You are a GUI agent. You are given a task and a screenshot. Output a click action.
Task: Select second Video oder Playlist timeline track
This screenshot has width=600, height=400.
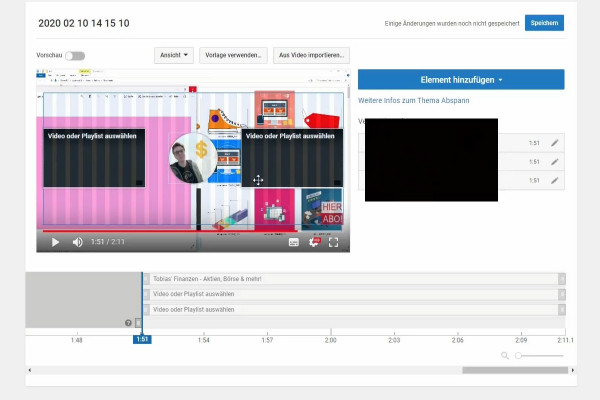354,310
